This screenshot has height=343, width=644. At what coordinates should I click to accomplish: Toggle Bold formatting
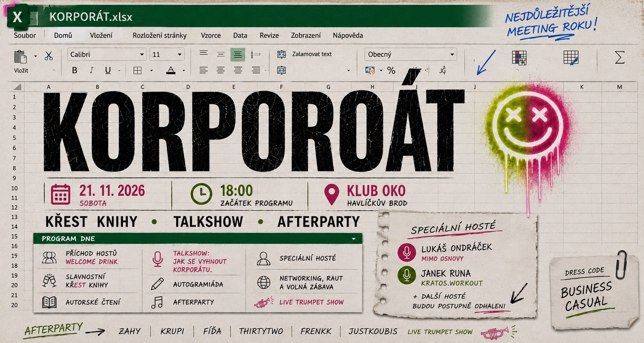click(75, 70)
